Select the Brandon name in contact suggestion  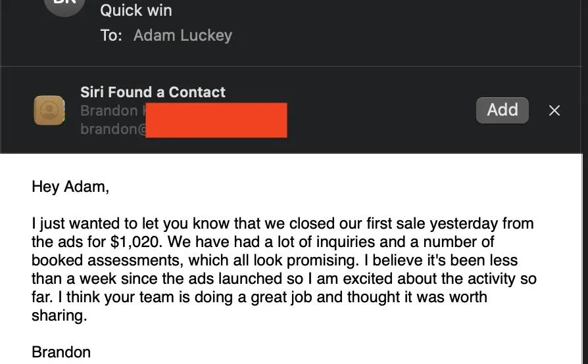coord(109,110)
